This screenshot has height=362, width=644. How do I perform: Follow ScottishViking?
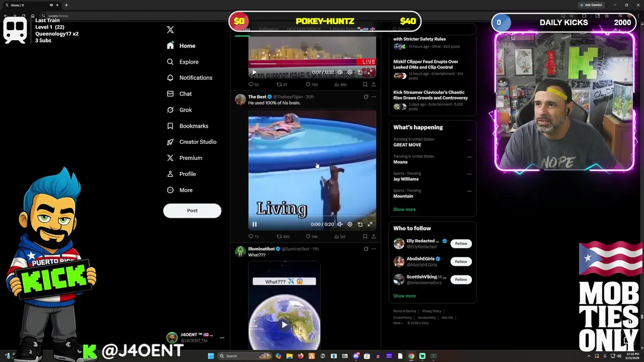pos(461,280)
